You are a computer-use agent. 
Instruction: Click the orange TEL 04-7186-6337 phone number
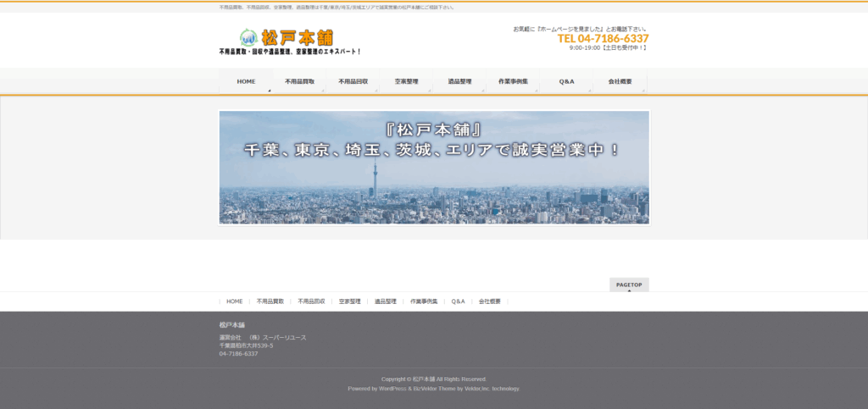coord(603,38)
